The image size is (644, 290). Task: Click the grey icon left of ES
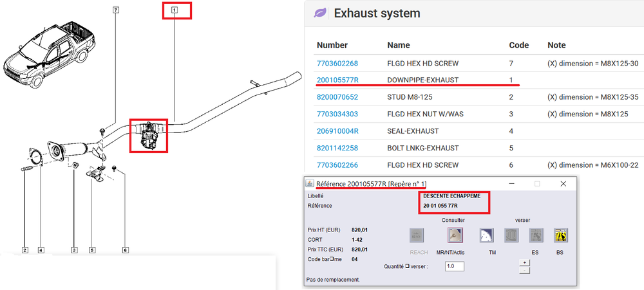513,236
